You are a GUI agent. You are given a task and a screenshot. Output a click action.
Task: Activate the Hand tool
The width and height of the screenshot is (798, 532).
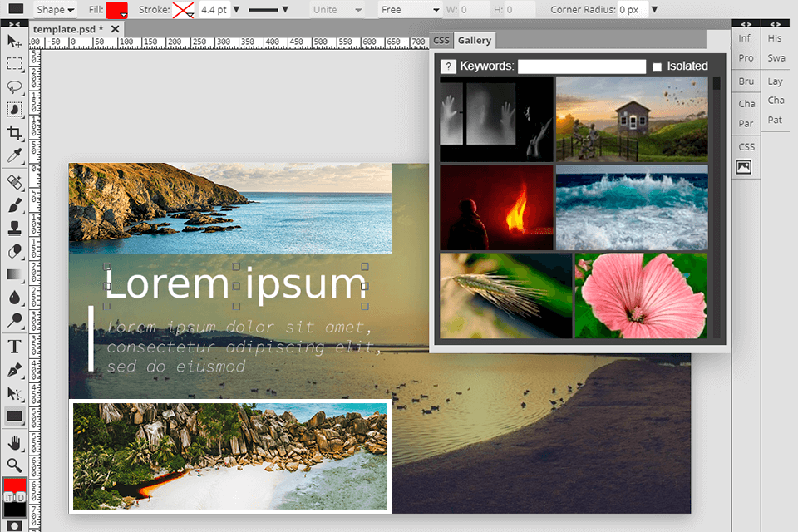pos(14,441)
